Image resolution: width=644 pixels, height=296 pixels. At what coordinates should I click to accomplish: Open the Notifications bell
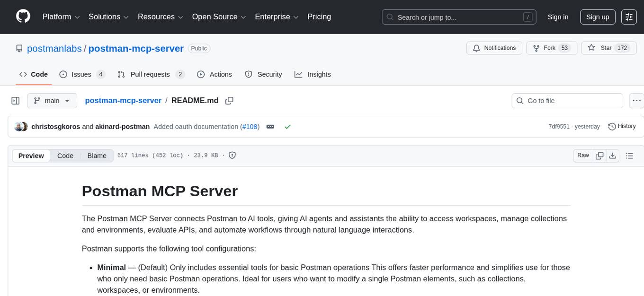(x=494, y=48)
